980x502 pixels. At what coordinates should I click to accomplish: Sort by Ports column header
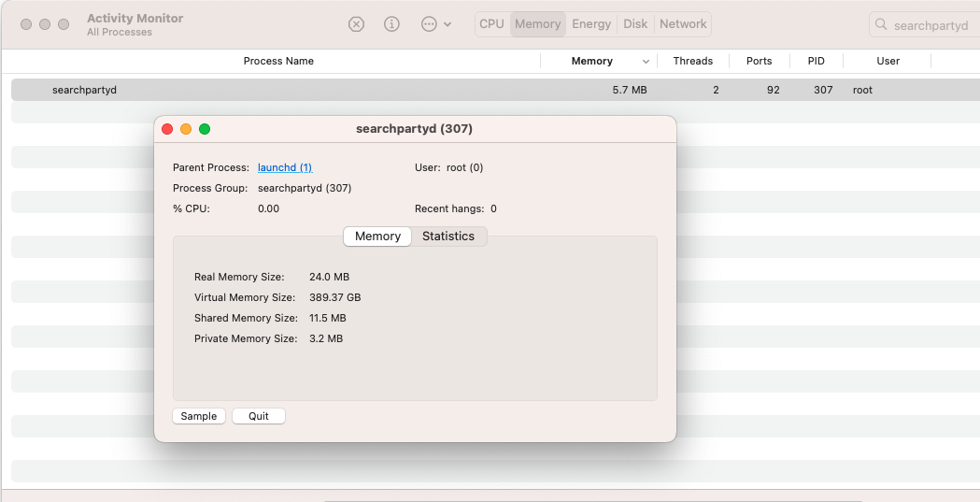759,61
